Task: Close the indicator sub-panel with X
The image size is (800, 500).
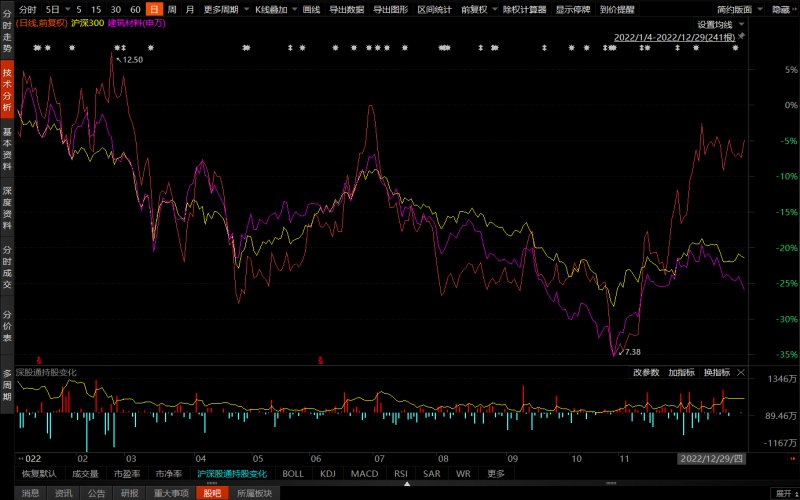Action: (x=740, y=372)
